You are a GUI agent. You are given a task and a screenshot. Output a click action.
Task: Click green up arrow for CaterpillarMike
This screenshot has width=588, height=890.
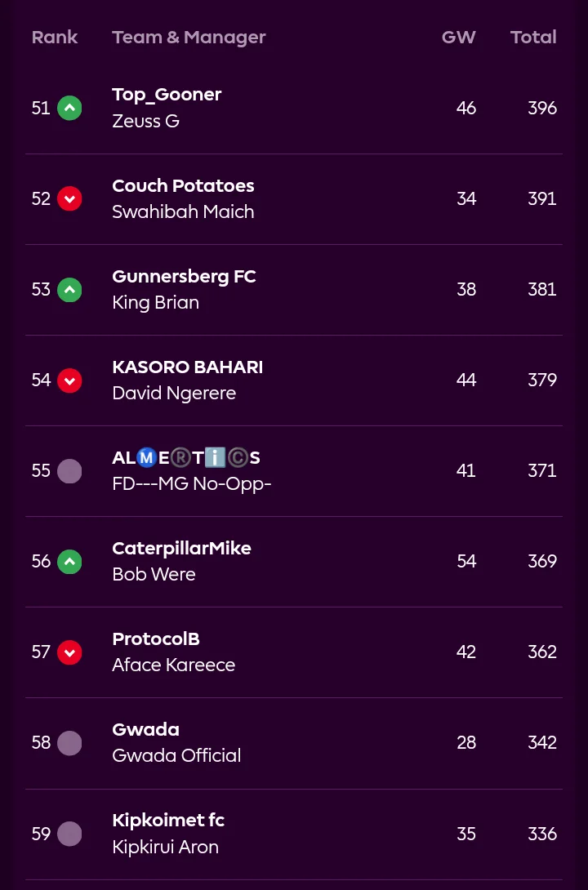click(69, 562)
